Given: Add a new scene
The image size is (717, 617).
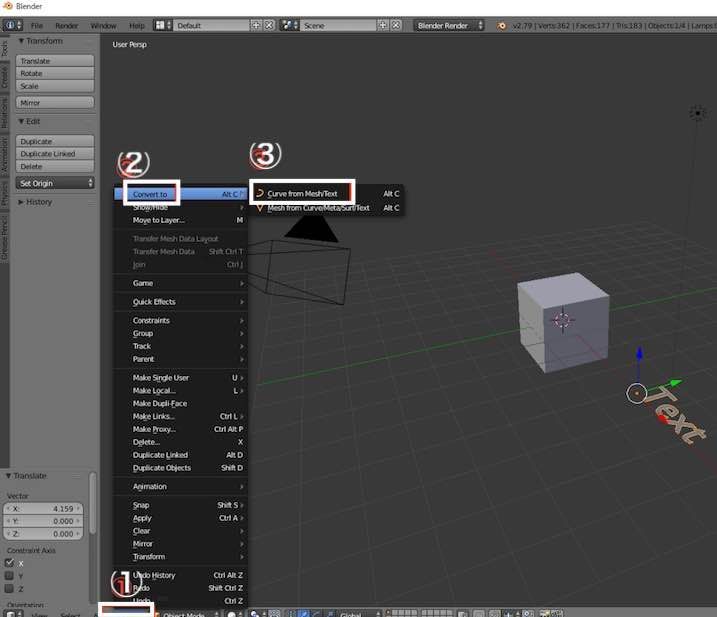Looking at the screenshot, I should pos(383,25).
